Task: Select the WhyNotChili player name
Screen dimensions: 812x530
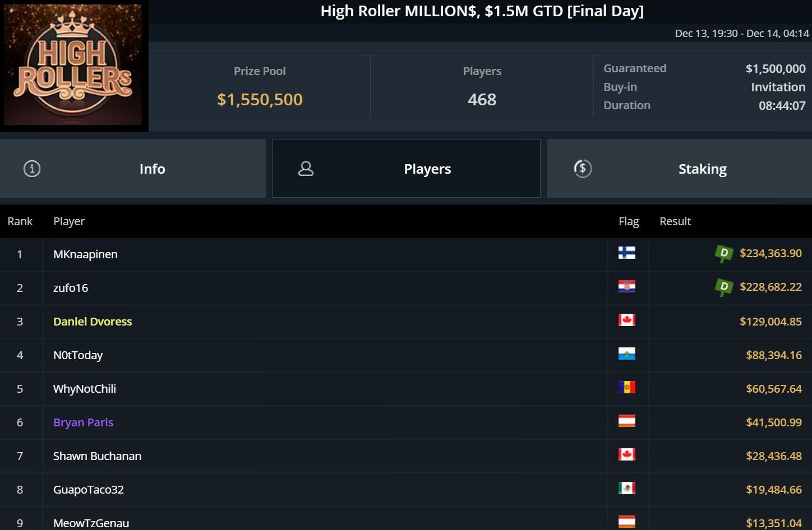Action: pyautogui.click(x=85, y=389)
